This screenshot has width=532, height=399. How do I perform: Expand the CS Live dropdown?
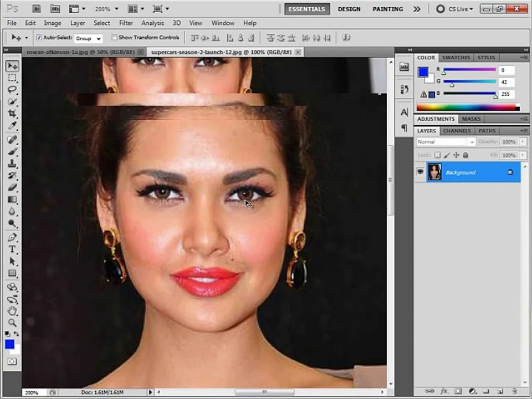[455, 9]
